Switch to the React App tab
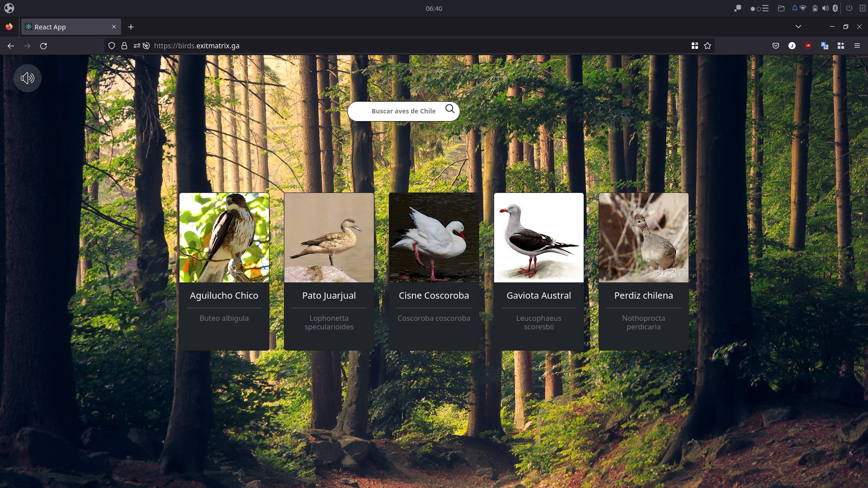The image size is (868, 488). [71, 27]
